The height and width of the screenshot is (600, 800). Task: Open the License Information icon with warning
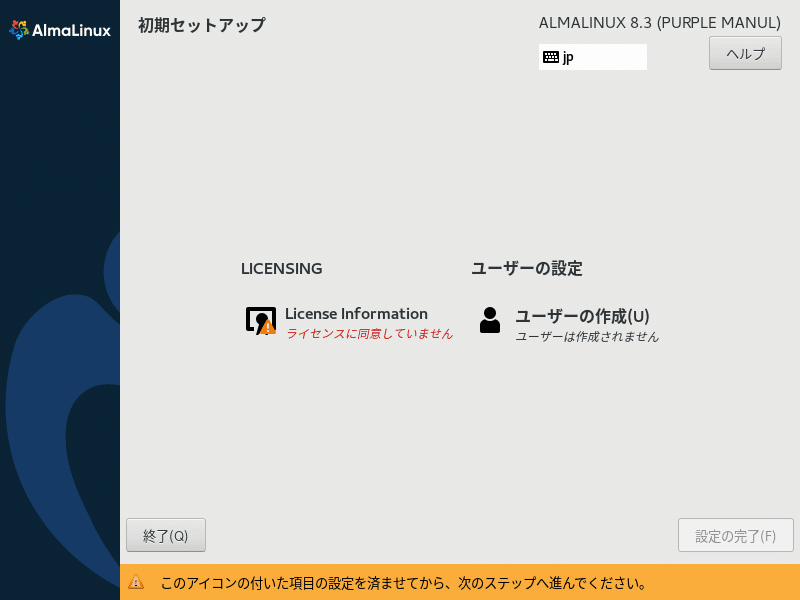pyautogui.click(x=261, y=321)
